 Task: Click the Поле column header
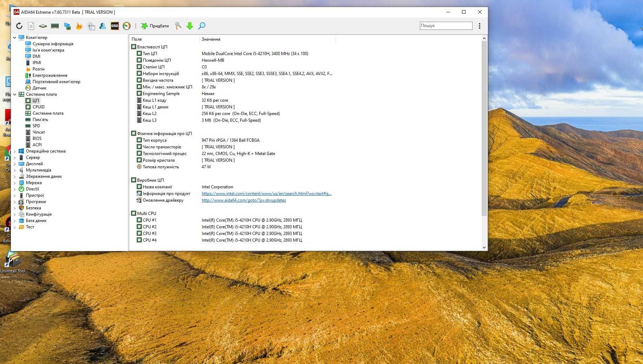164,39
